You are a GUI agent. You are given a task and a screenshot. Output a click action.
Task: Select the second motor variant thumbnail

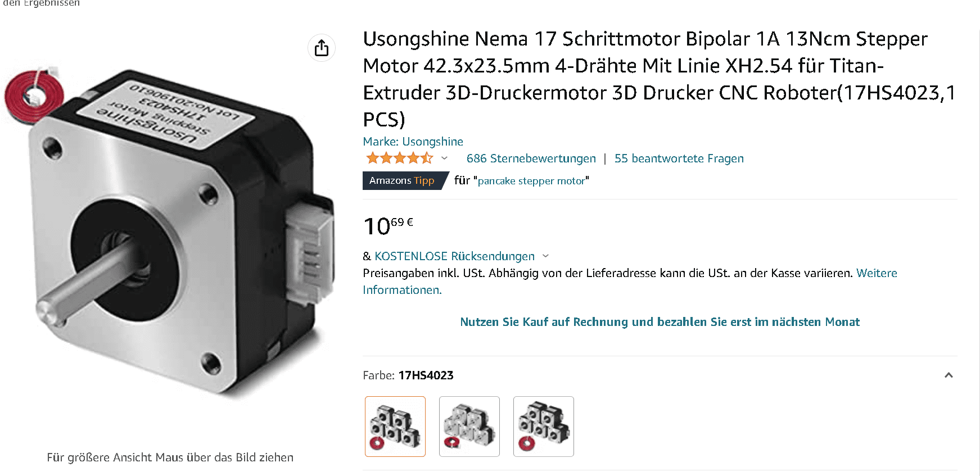[469, 427]
